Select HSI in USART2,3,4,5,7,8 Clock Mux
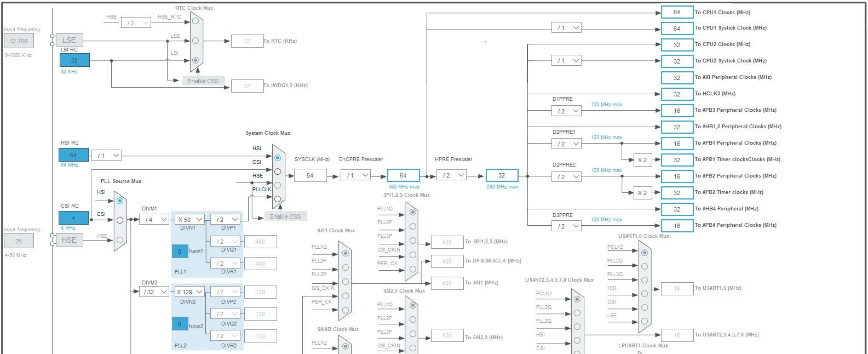 point(577,340)
